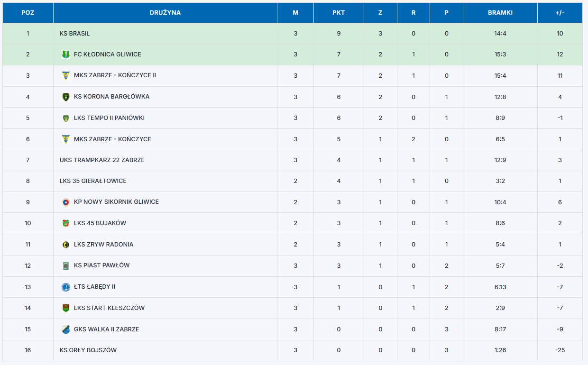This screenshot has height=365, width=588.
Task: Click the GKS Walka II Zabrze logo
Action: [x=65, y=329]
